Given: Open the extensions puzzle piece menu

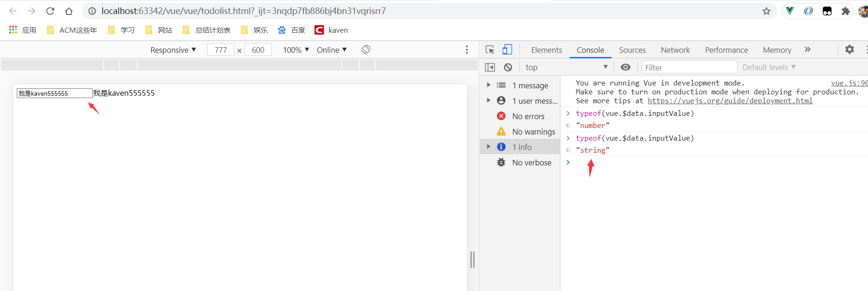Looking at the screenshot, I should [x=846, y=11].
